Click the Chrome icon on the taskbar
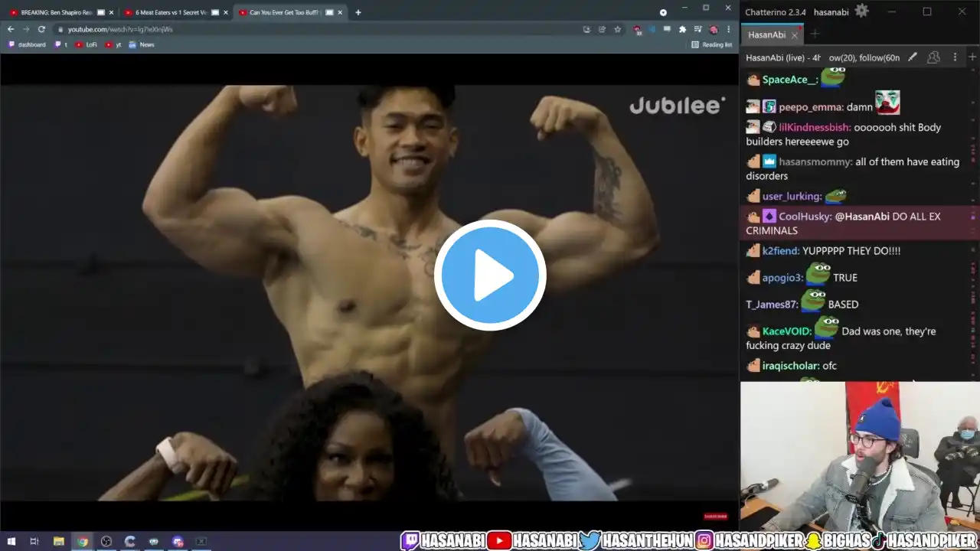Viewport: 980px width, 551px height. point(82,542)
